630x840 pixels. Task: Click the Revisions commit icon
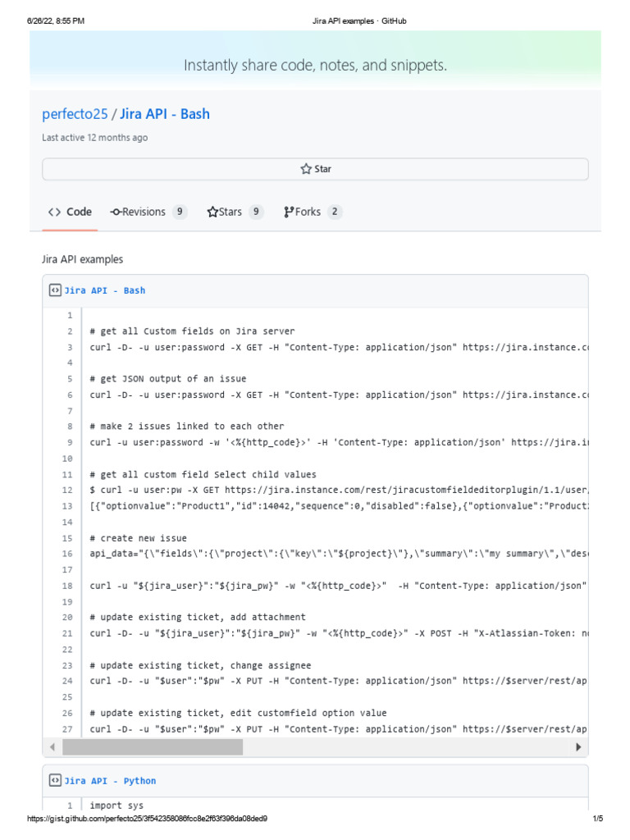(x=116, y=212)
